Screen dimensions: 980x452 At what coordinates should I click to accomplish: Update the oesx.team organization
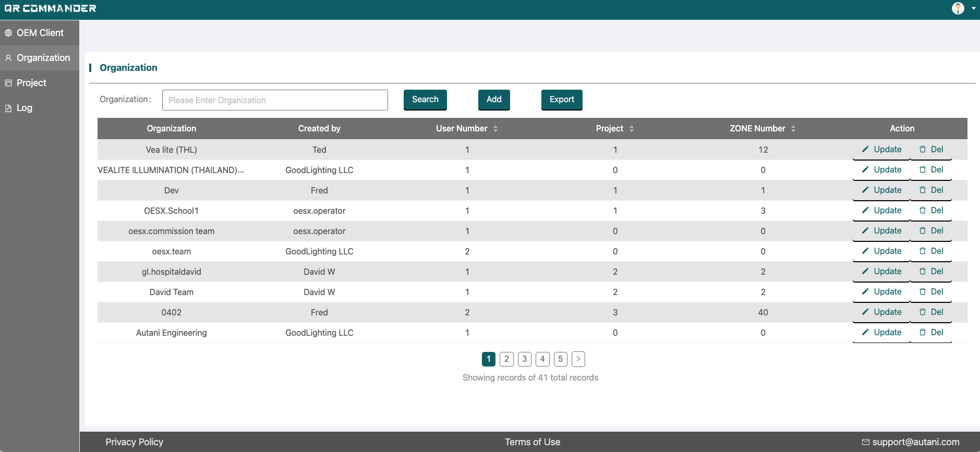pos(881,251)
